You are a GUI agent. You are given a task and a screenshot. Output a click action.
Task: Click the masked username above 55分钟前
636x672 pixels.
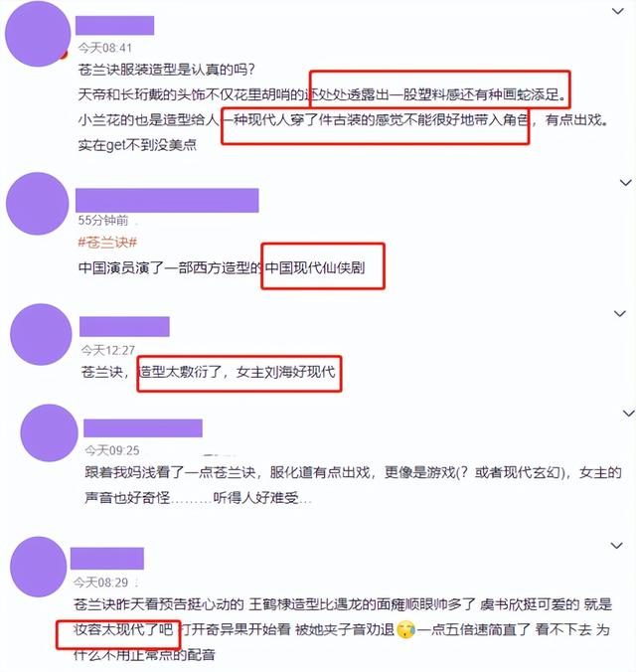click(x=167, y=200)
